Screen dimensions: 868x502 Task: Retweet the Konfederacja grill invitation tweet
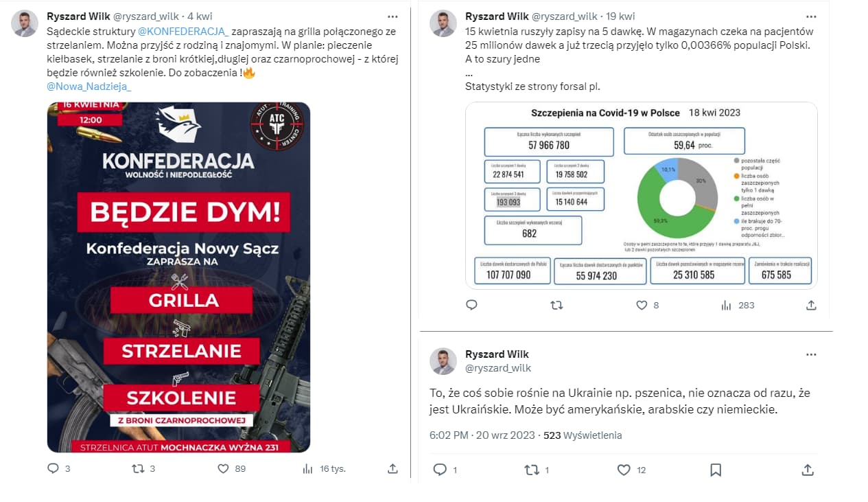click(x=138, y=468)
